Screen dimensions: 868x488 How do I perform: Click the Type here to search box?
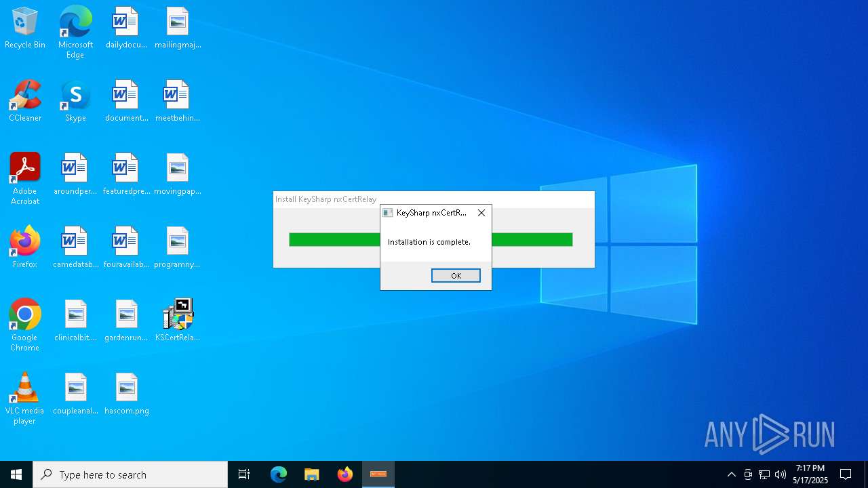pos(130,474)
